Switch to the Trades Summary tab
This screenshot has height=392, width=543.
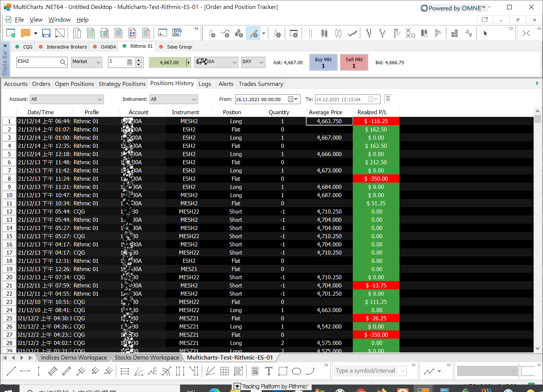pos(261,84)
